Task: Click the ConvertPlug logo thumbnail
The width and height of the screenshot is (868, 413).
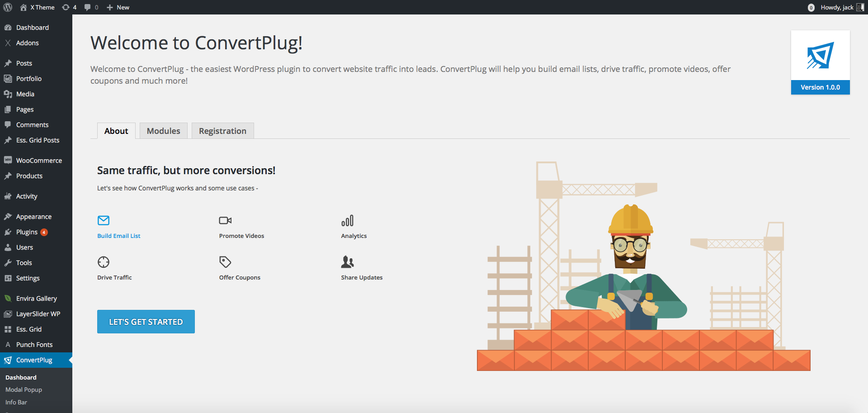Action: [820, 55]
